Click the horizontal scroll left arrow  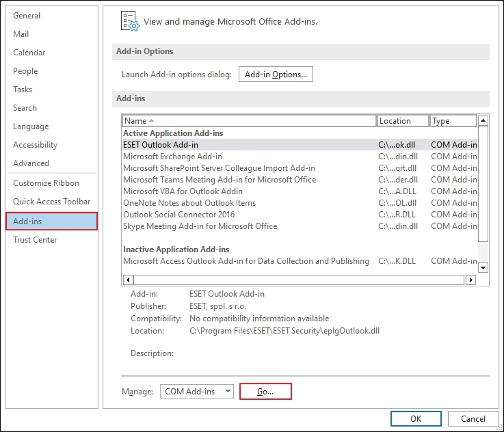click(128, 280)
